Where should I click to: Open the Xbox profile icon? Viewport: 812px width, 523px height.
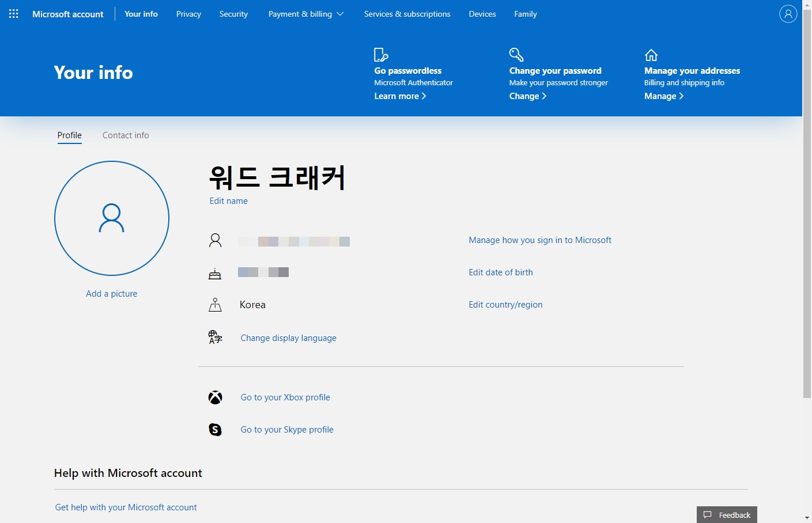tap(215, 397)
